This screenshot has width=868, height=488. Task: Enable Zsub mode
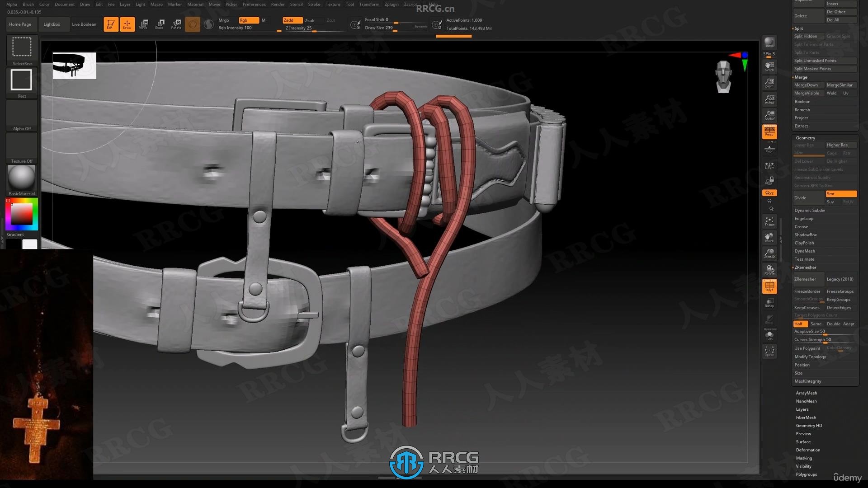310,20
